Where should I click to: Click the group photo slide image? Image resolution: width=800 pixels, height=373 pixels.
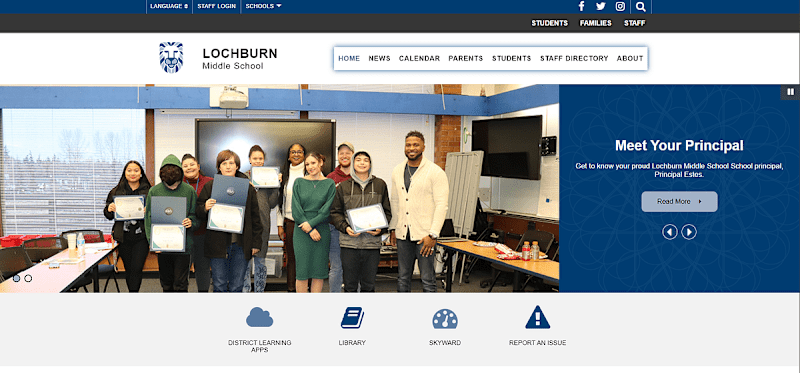coord(279,188)
